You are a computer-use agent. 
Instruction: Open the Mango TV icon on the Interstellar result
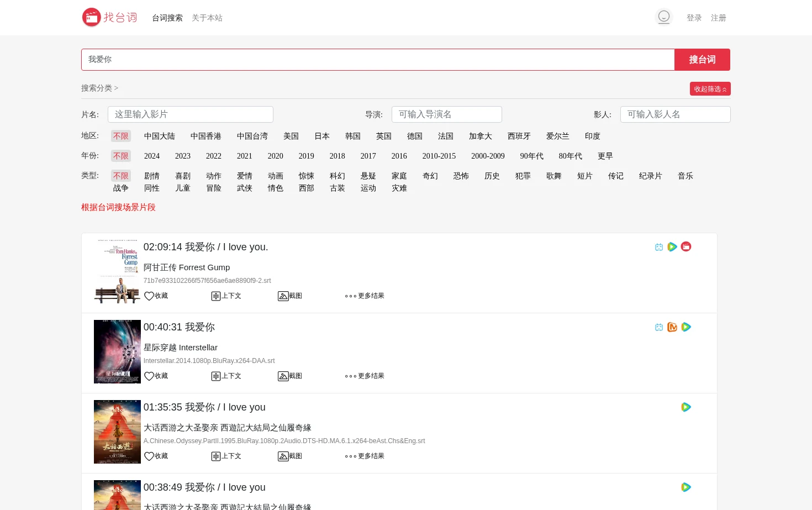click(672, 327)
